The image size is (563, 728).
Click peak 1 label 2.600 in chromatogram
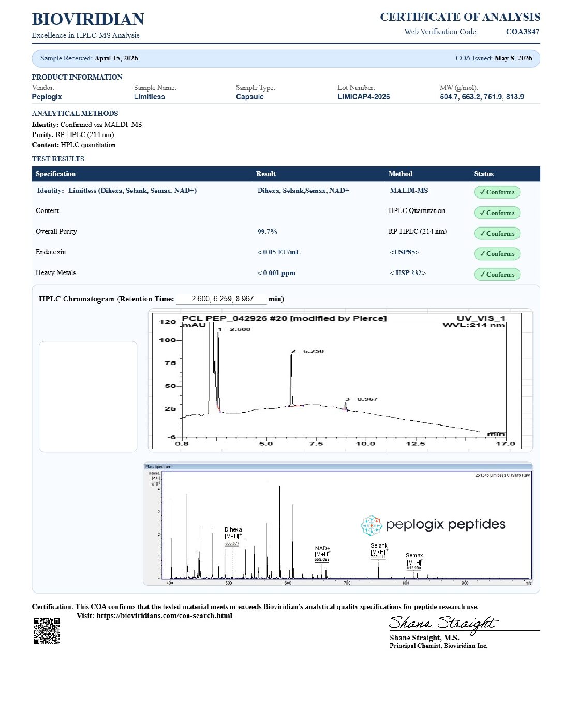(x=234, y=329)
